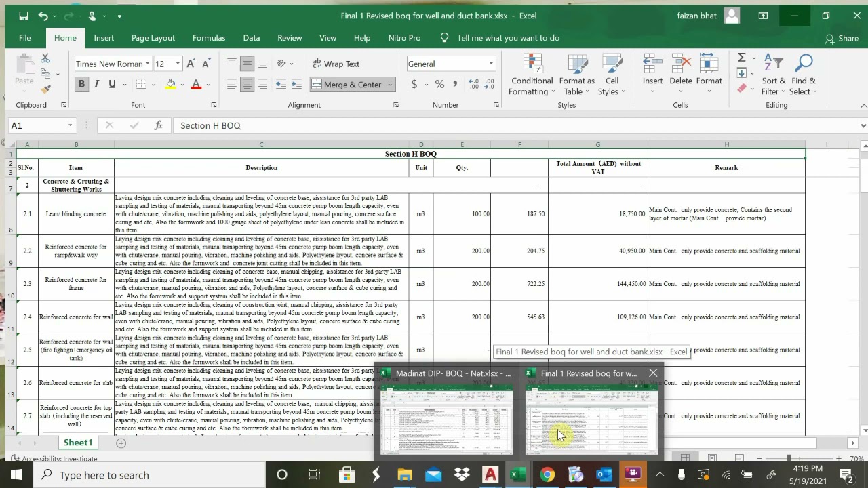Apply the red font color
The height and width of the screenshot is (488, 868).
[x=196, y=84]
